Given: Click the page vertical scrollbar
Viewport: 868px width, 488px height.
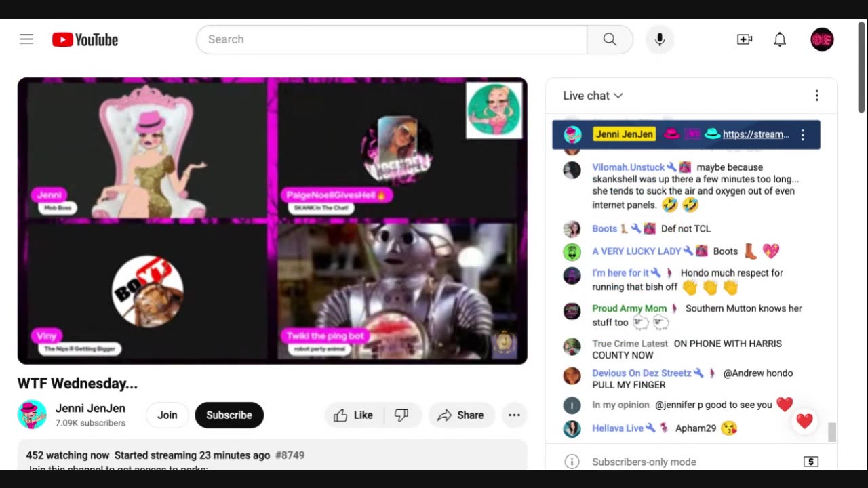Looking at the screenshot, I should click(862, 68).
